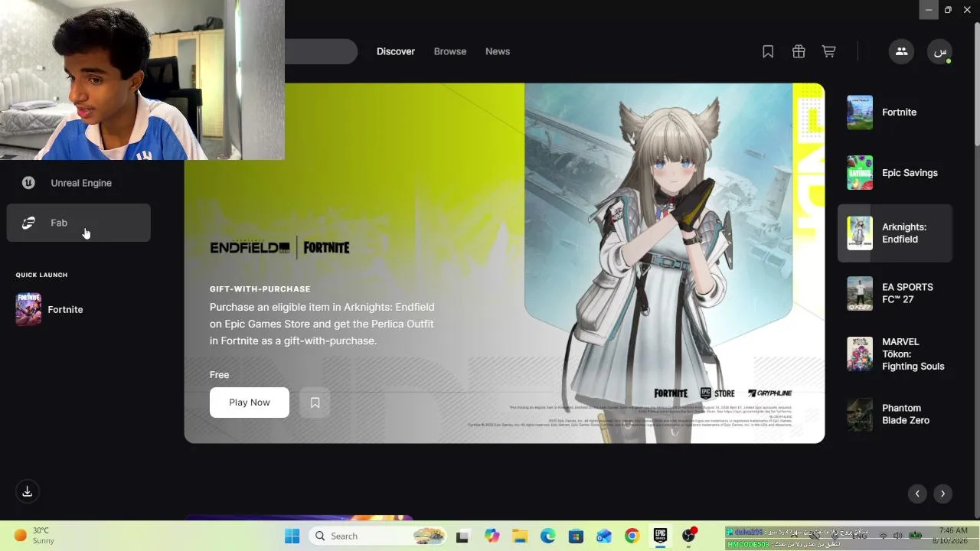Add Arknights: Endfield to wishlist
Image resolution: width=980 pixels, height=551 pixels.
[x=315, y=403]
